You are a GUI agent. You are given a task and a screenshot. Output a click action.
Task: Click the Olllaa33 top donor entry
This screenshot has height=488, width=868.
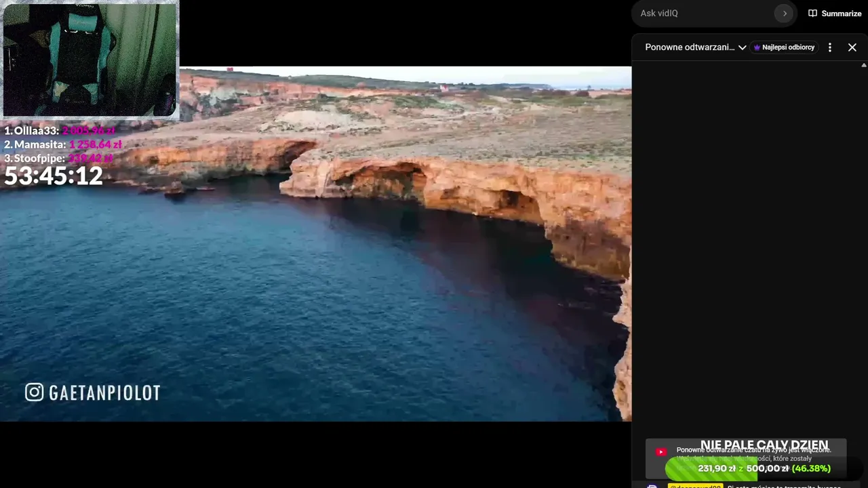pyautogui.click(x=60, y=131)
